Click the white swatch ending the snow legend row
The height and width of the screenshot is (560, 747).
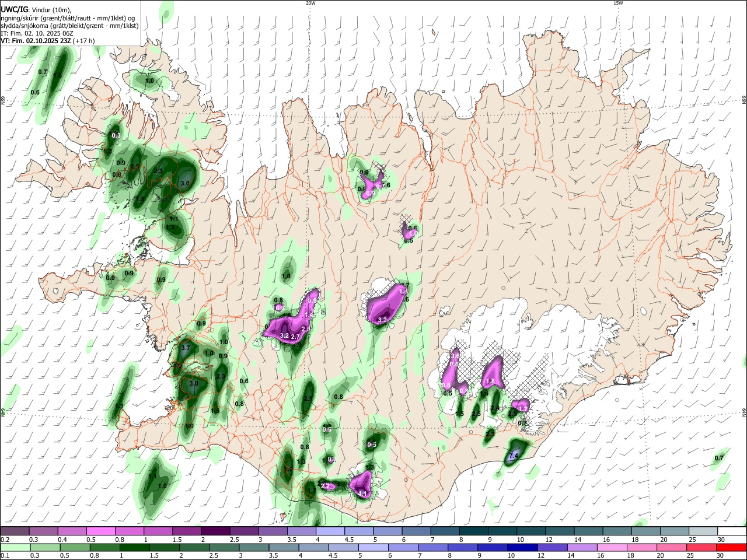click(x=732, y=531)
